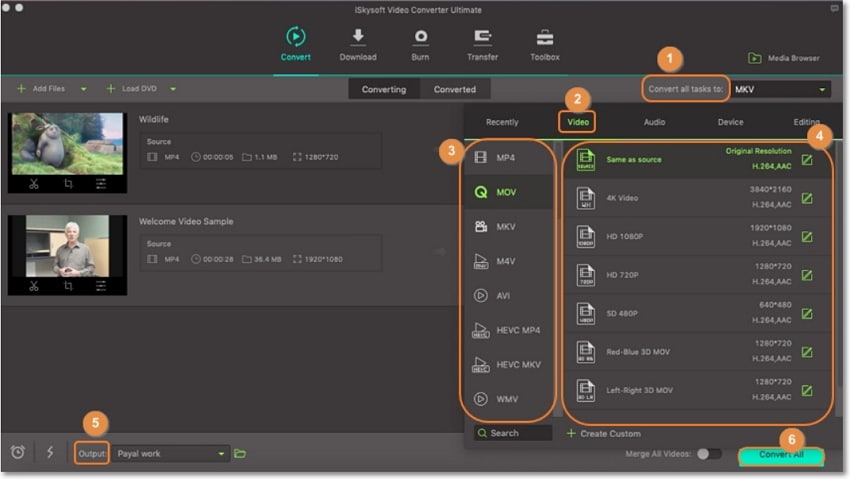Click Add Files button

tap(41, 88)
